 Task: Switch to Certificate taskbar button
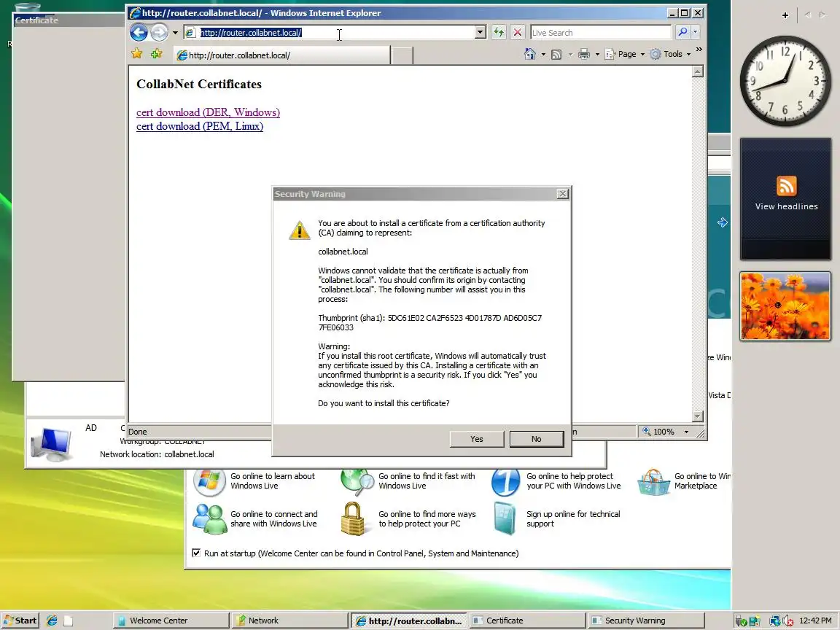(x=527, y=621)
